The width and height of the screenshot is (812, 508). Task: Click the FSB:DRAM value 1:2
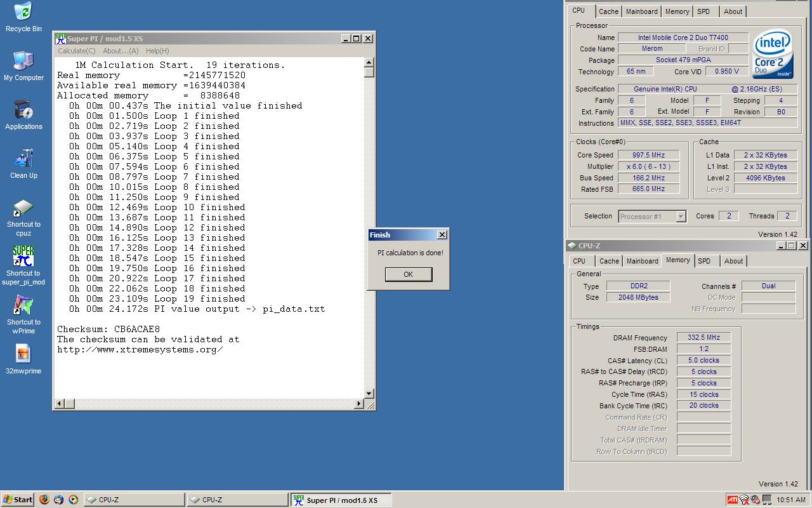[704, 349]
